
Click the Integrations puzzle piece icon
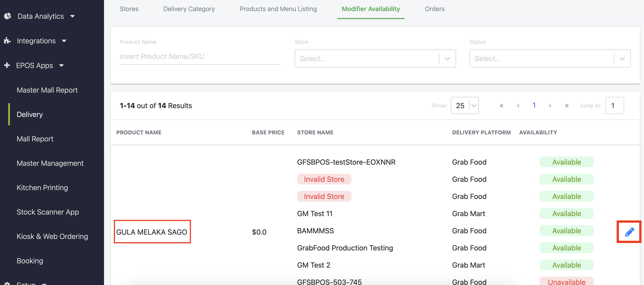[7, 40]
